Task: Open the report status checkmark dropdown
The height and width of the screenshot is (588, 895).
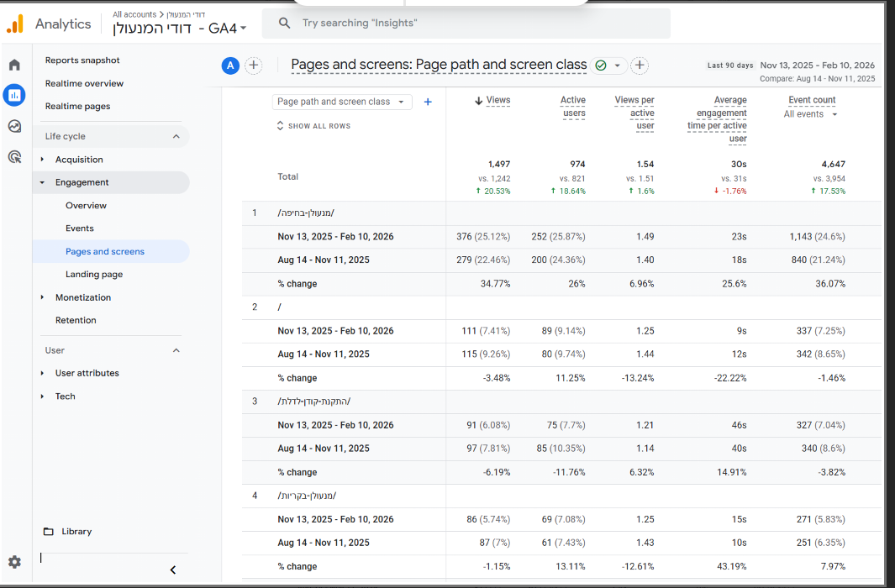Action: click(608, 66)
